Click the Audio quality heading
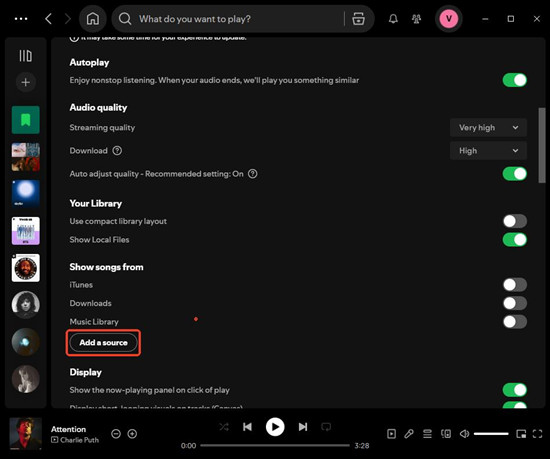 (98, 107)
